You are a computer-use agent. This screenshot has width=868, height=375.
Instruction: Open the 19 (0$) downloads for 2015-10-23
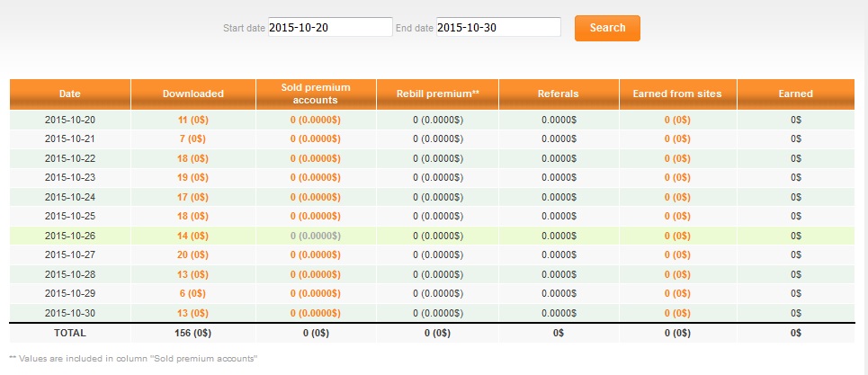point(193,177)
